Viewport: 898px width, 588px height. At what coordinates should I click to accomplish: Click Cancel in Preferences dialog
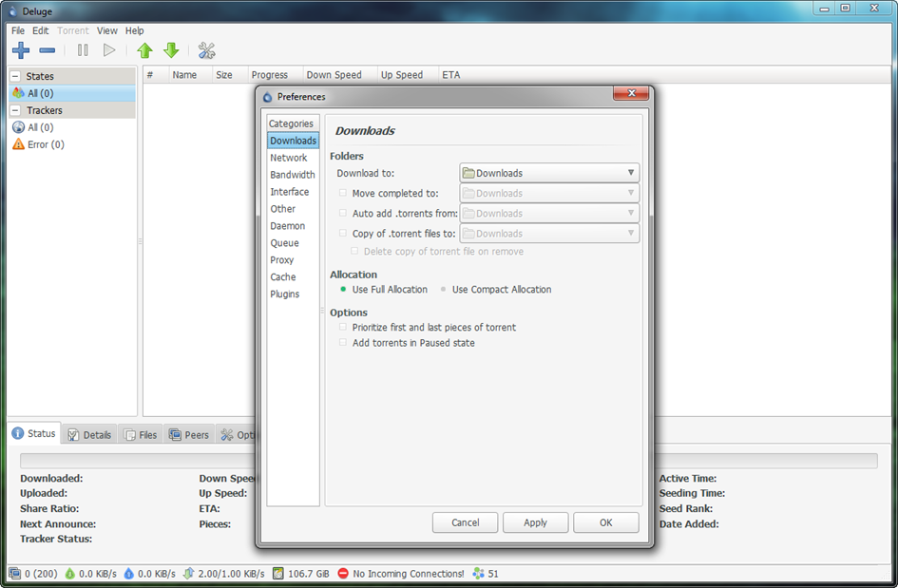[x=465, y=522]
